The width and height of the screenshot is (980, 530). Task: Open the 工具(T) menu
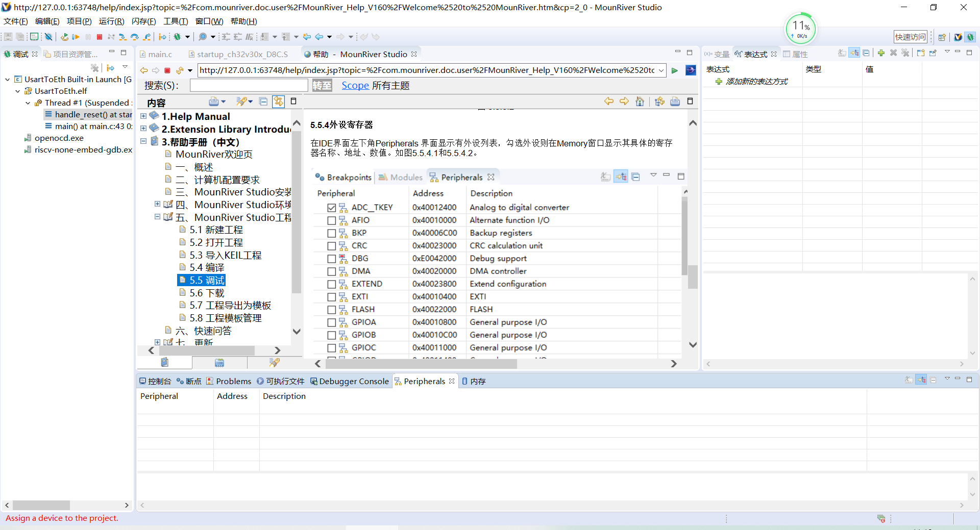176,21
